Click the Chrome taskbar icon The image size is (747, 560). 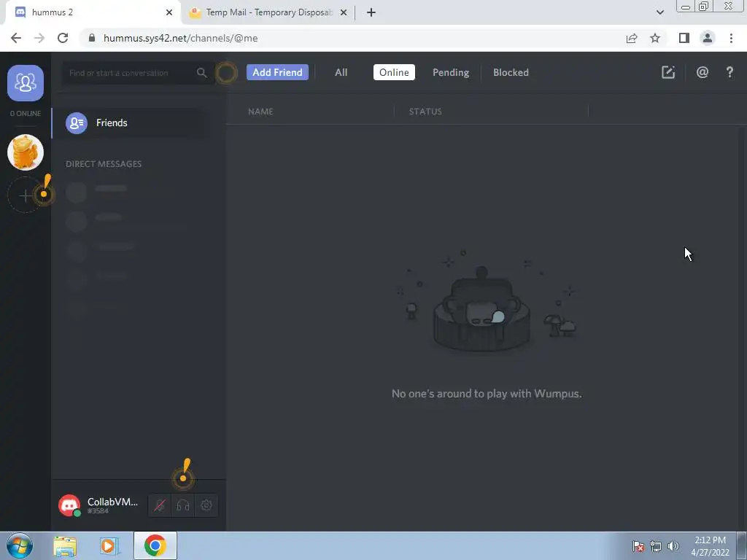pyautogui.click(x=155, y=545)
